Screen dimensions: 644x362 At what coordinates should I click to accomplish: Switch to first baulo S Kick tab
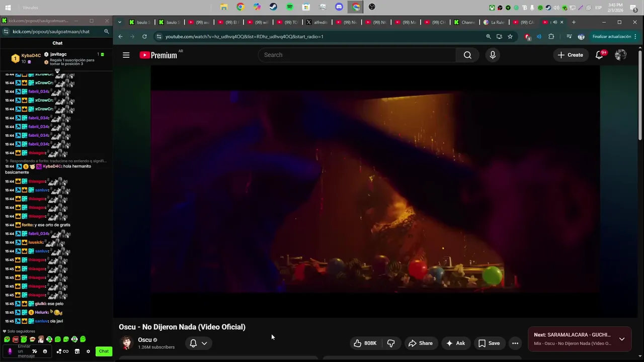click(140, 22)
